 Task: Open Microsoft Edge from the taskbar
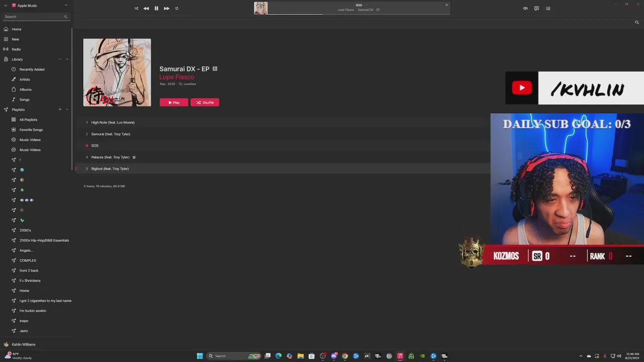coord(278,356)
